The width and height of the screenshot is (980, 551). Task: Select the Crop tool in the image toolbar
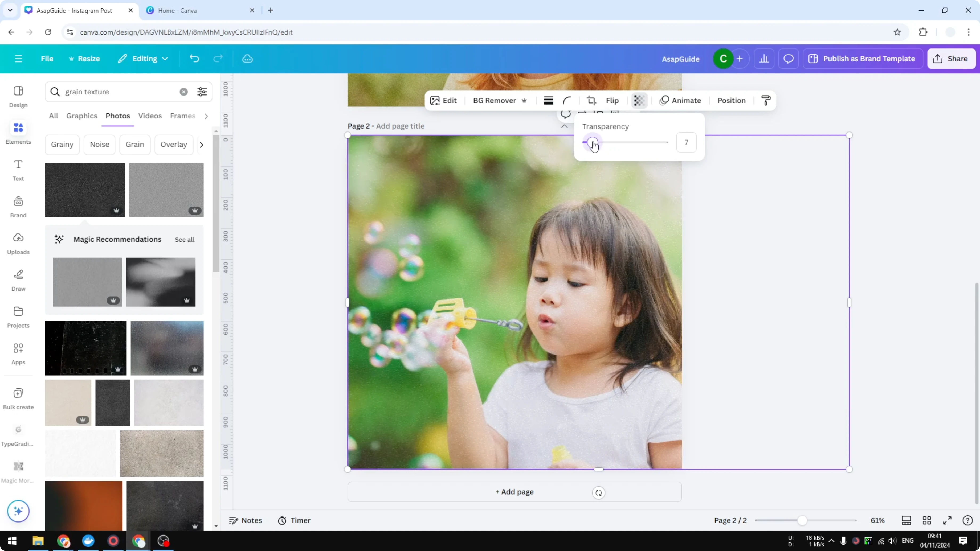tap(591, 100)
